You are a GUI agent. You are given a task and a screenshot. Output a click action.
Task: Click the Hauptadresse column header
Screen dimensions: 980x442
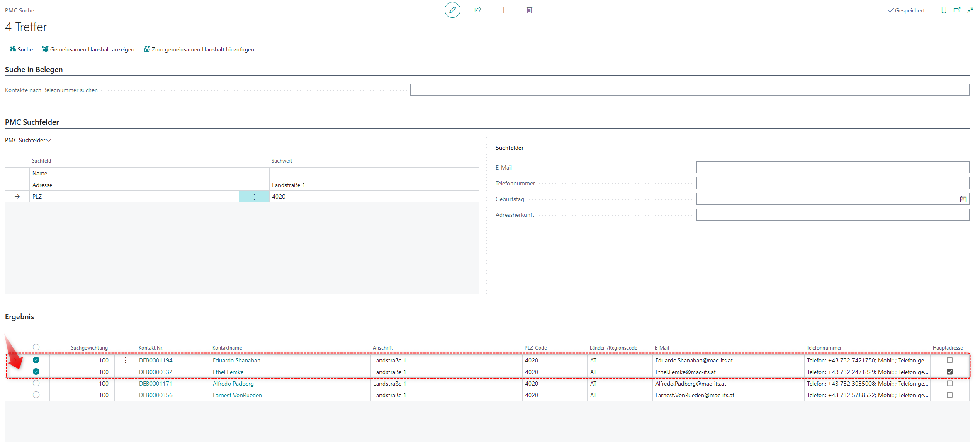(x=948, y=348)
